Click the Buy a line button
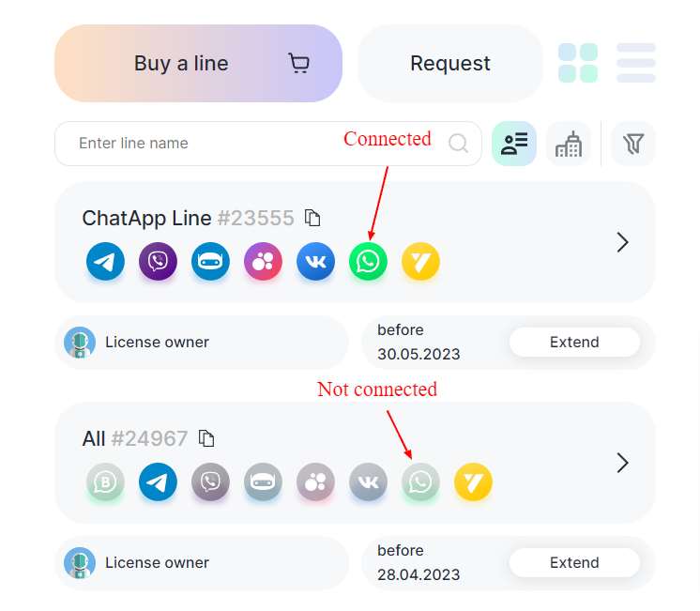 click(x=198, y=64)
